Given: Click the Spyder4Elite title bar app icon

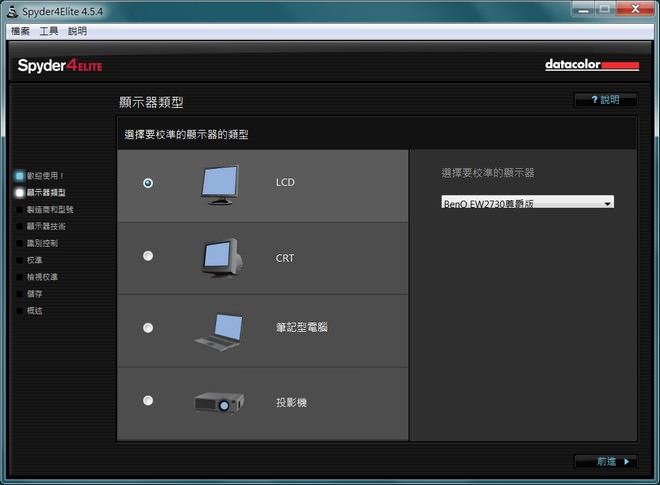Looking at the screenshot, I should pyautogui.click(x=11, y=11).
